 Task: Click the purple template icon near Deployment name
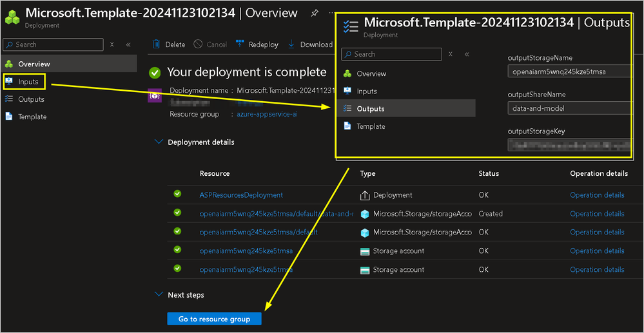(153, 96)
